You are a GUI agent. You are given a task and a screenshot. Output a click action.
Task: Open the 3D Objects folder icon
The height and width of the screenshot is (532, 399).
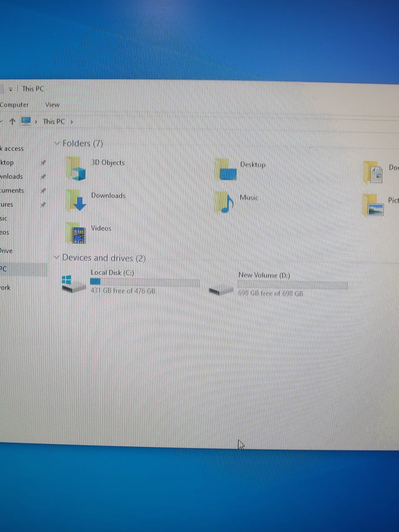tap(76, 168)
